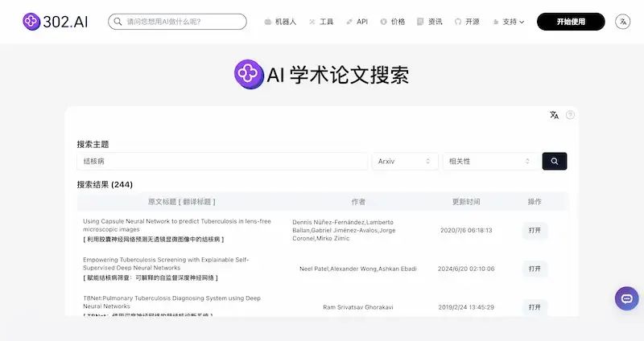The image size is (644, 341).
Task: Go to the API menu item
Action: coord(357,22)
